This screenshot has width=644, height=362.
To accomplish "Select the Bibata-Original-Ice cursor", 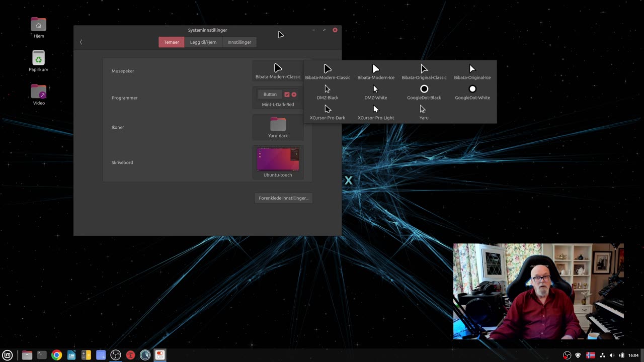I will [472, 72].
